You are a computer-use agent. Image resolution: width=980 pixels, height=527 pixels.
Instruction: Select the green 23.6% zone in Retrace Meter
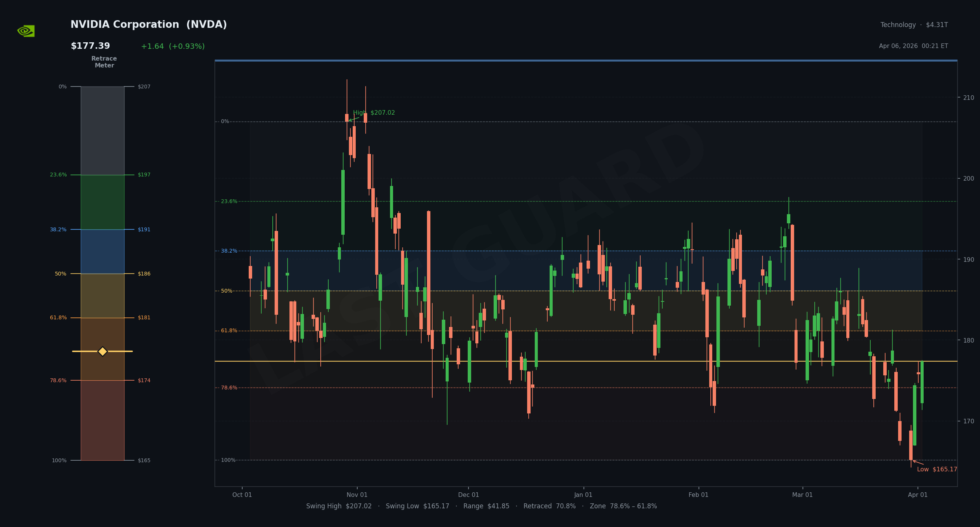click(102, 202)
